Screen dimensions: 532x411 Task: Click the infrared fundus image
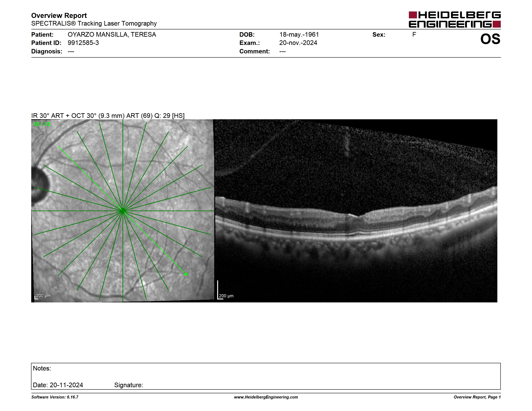click(x=123, y=211)
